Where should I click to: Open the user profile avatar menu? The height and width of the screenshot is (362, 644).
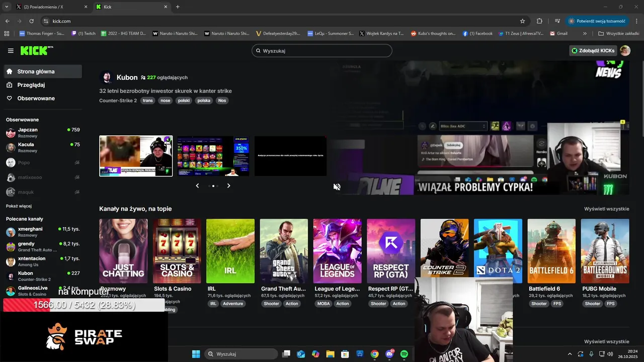pyautogui.click(x=625, y=51)
